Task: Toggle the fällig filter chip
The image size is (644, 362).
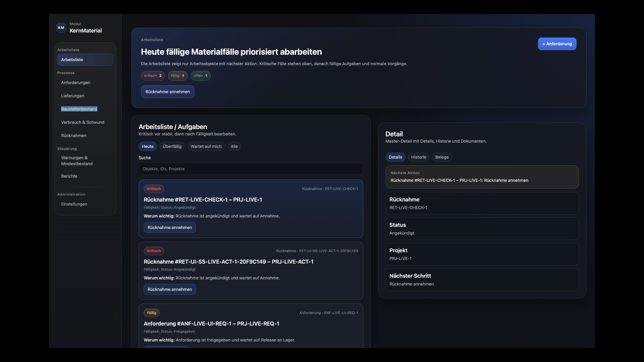Action: (178, 76)
